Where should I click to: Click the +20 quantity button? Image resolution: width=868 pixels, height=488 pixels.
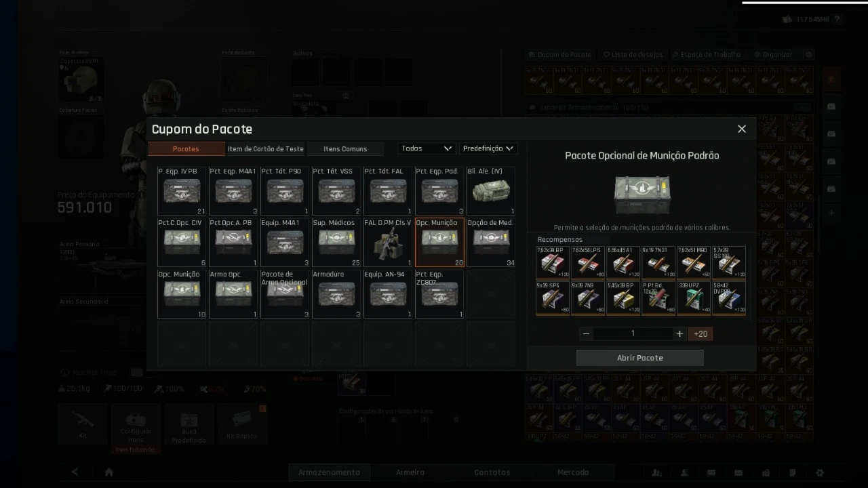(701, 333)
